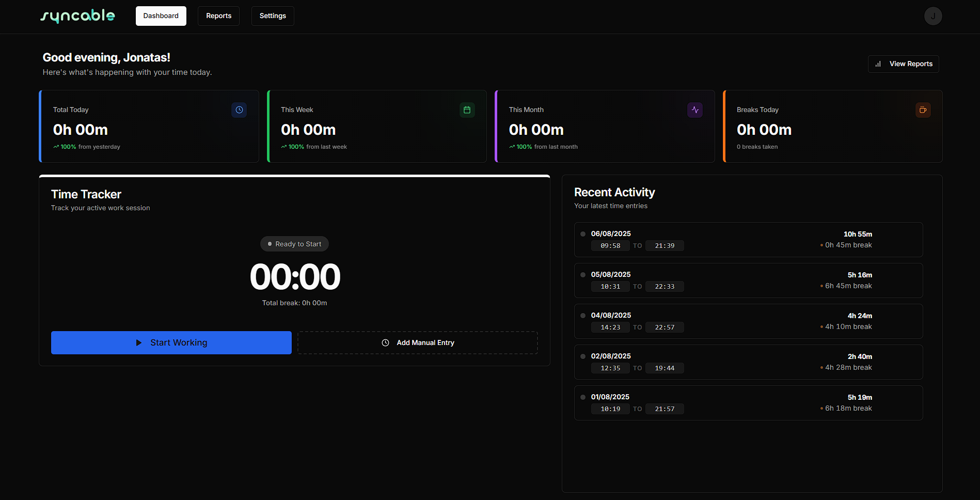Open the user avatar J menu
The height and width of the screenshot is (500, 980).
pyautogui.click(x=932, y=16)
